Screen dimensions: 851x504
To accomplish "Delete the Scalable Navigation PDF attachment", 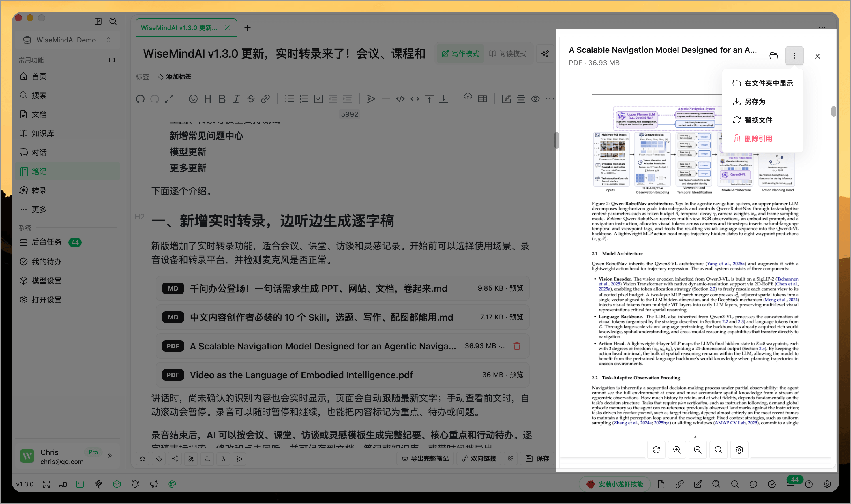I will (517, 346).
